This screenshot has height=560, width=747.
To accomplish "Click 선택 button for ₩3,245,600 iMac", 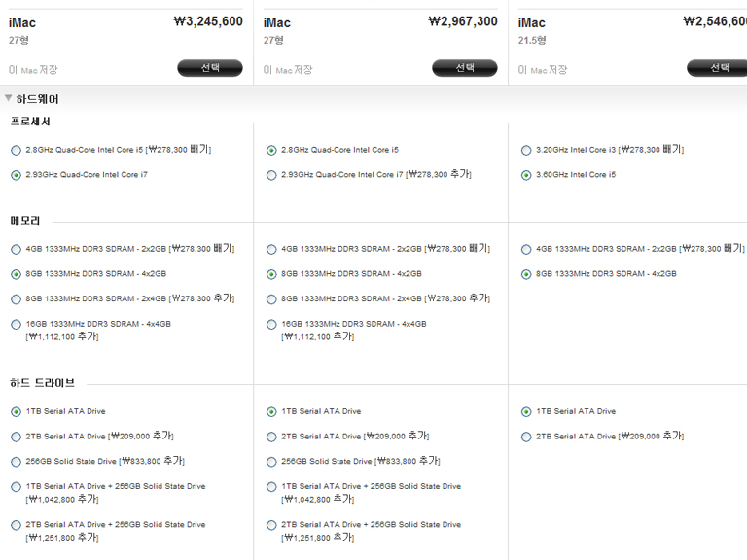I will pyautogui.click(x=210, y=68).
